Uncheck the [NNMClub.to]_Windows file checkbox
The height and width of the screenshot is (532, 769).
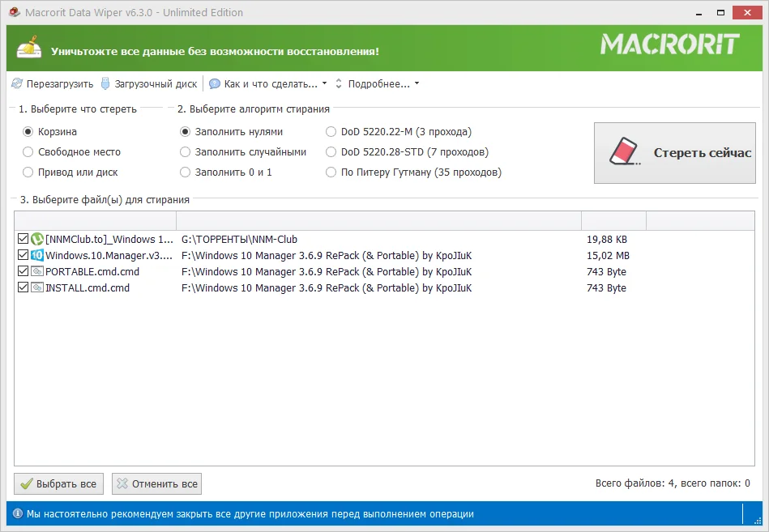coord(23,239)
